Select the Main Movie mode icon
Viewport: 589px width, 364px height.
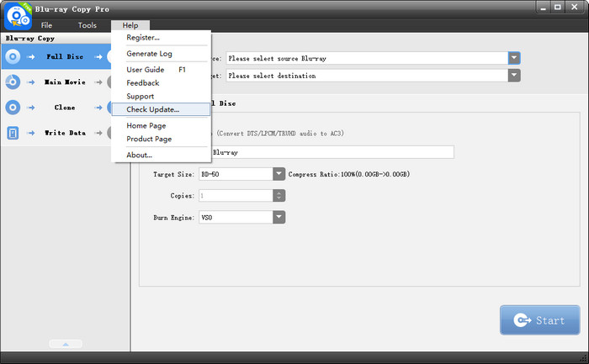(13, 82)
